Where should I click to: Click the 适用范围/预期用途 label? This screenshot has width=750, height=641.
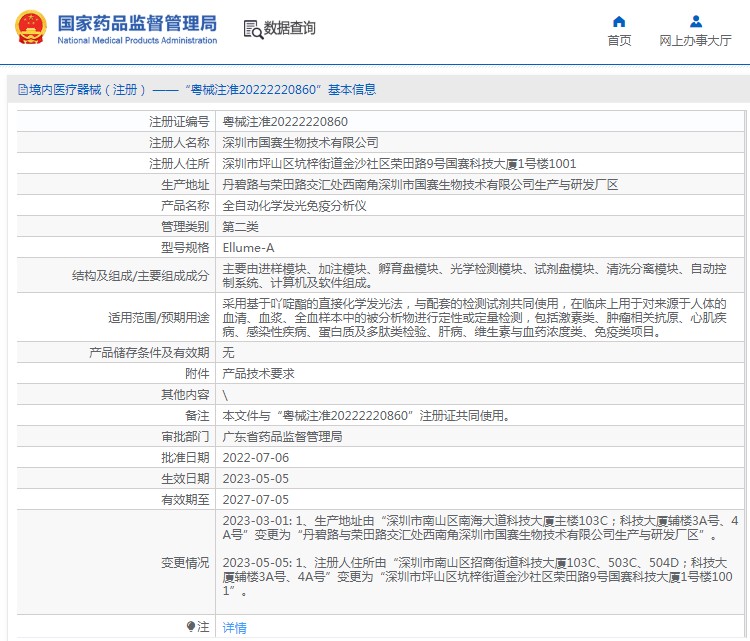pos(159,318)
